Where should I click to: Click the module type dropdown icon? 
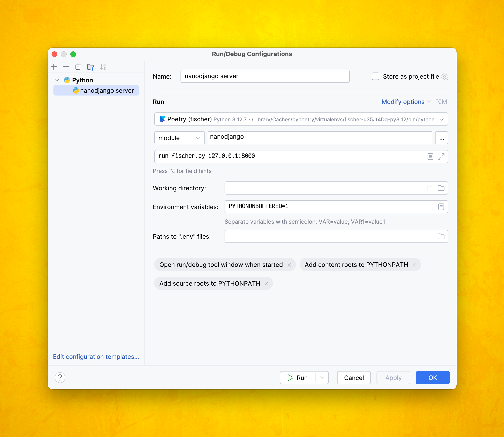[198, 138]
